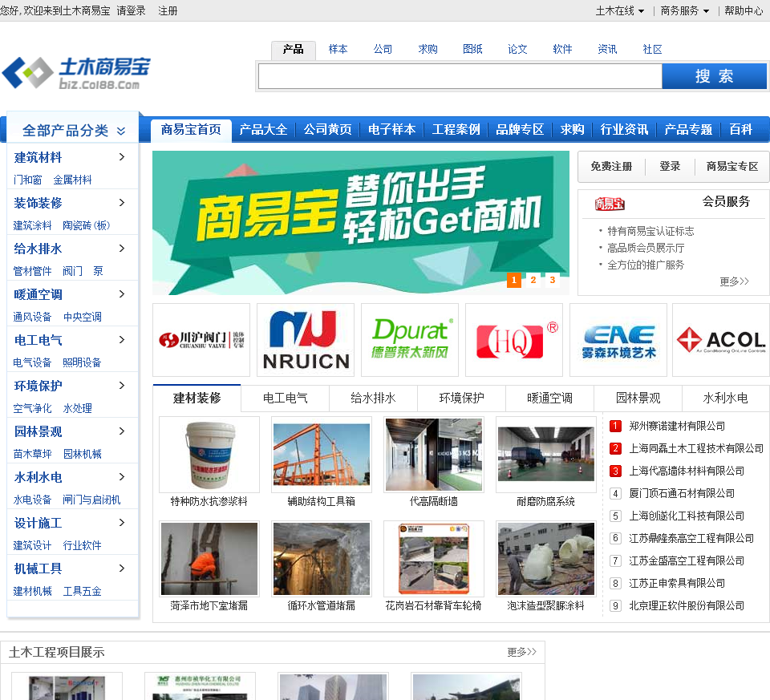The image size is (770, 700).
Task: Open the 泡沫造型聚脲涂料 product thumbnail
Action: click(545, 559)
